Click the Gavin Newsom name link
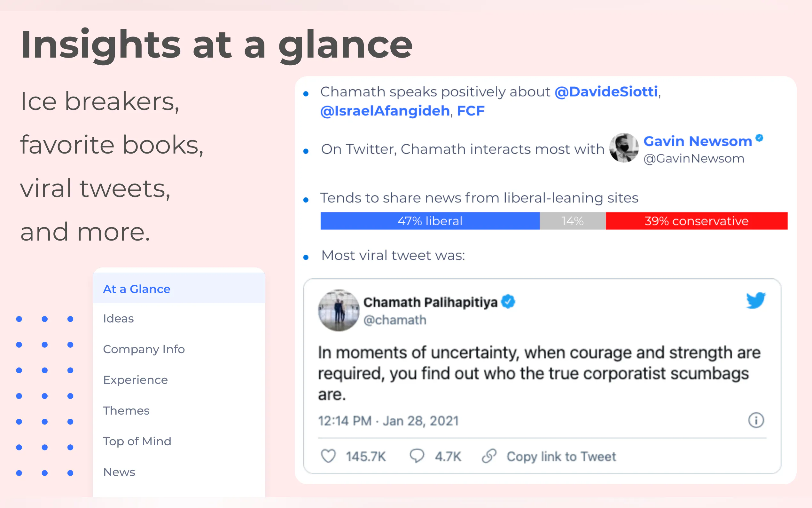This screenshot has height=508, width=812. click(698, 141)
